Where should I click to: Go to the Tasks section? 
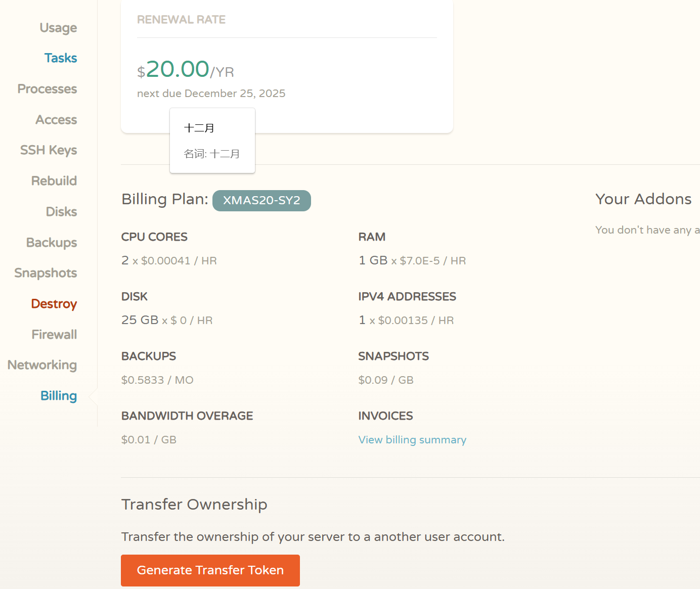coord(61,58)
